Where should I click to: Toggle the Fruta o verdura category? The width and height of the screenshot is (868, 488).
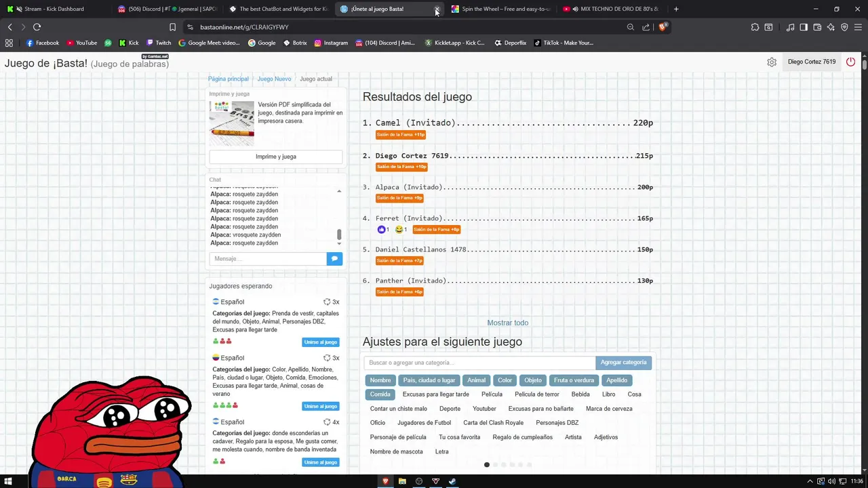[574, 380]
